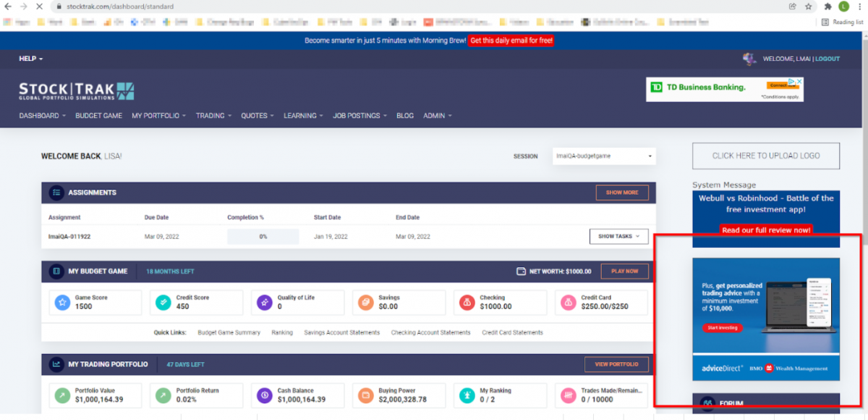The height and width of the screenshot is (420, 868).
Task: Select the Blog menu item
Action: click(405, 115)
